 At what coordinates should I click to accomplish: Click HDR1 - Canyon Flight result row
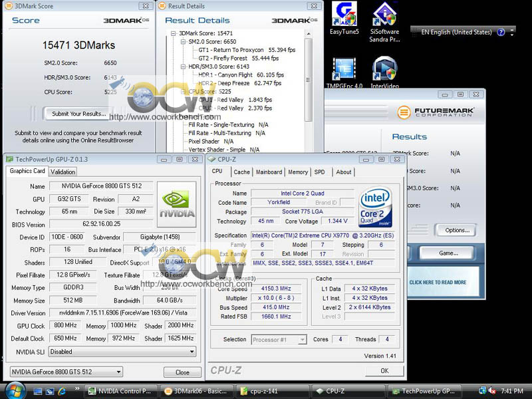pyautogui.click(x=241, y=75)
